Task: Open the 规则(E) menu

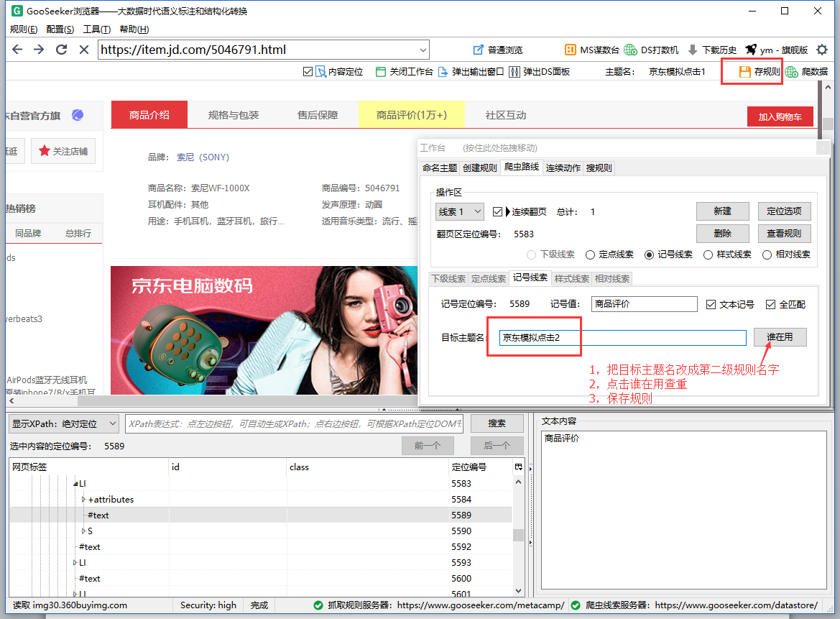Action: point(24,29)
